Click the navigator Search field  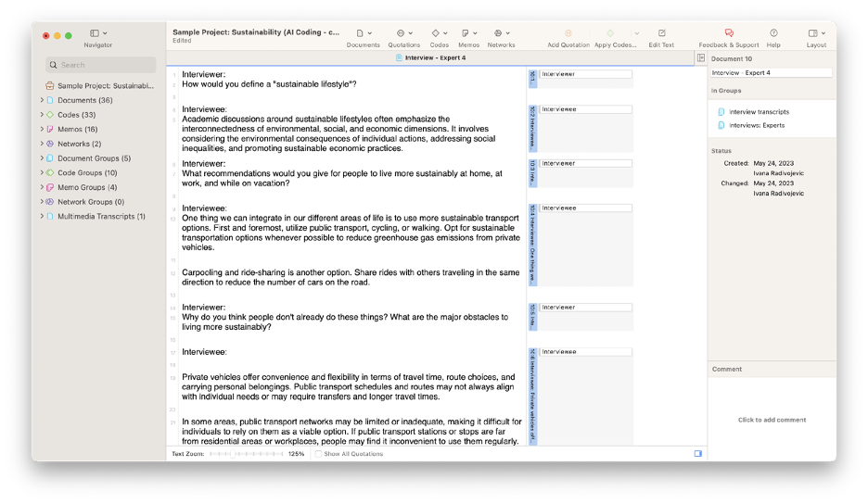(x=101, y=65)
